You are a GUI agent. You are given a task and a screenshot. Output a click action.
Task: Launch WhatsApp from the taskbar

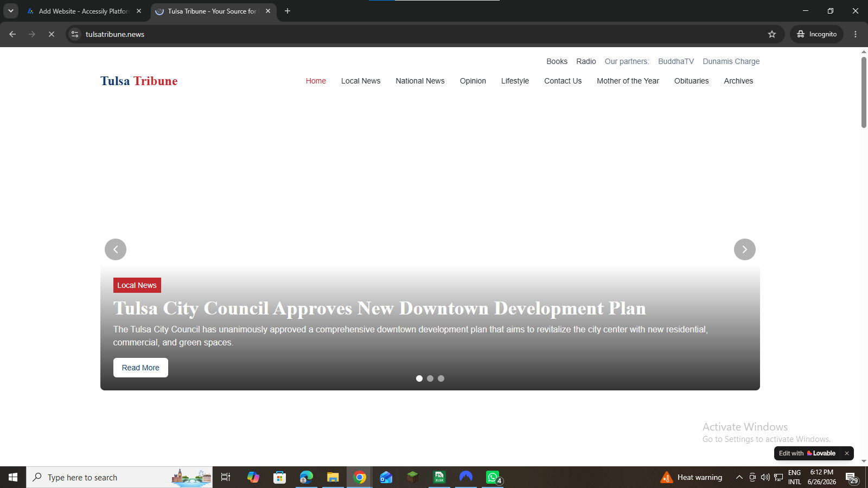coord(493,477)
